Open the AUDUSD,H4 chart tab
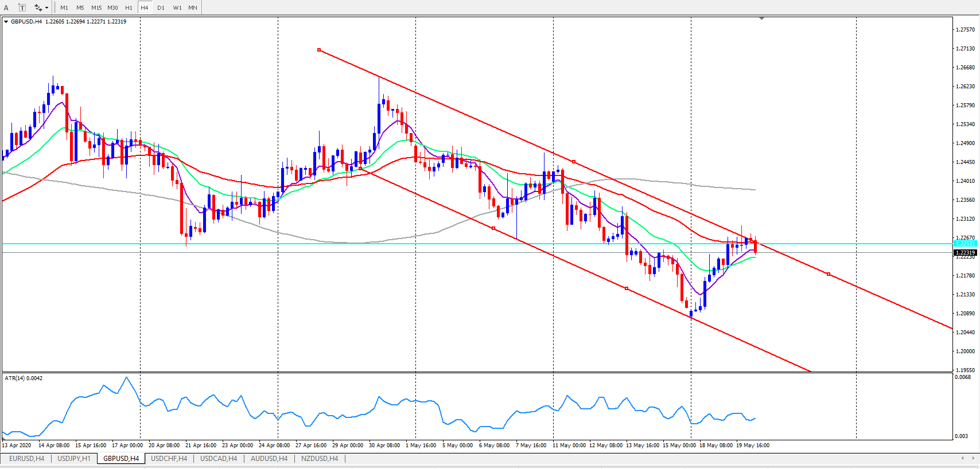Screen dimensions: 980x469 coord(269,459)
